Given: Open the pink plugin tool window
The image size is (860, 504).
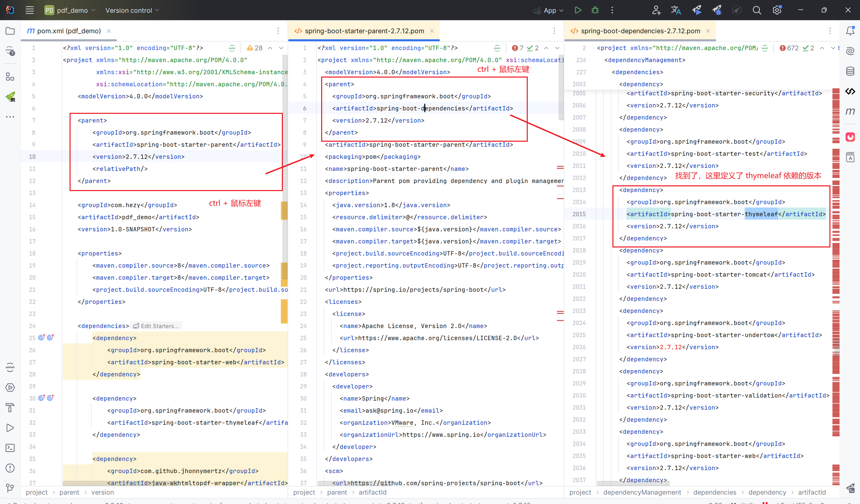Looking at the screenshot, I should coord(850,137).
